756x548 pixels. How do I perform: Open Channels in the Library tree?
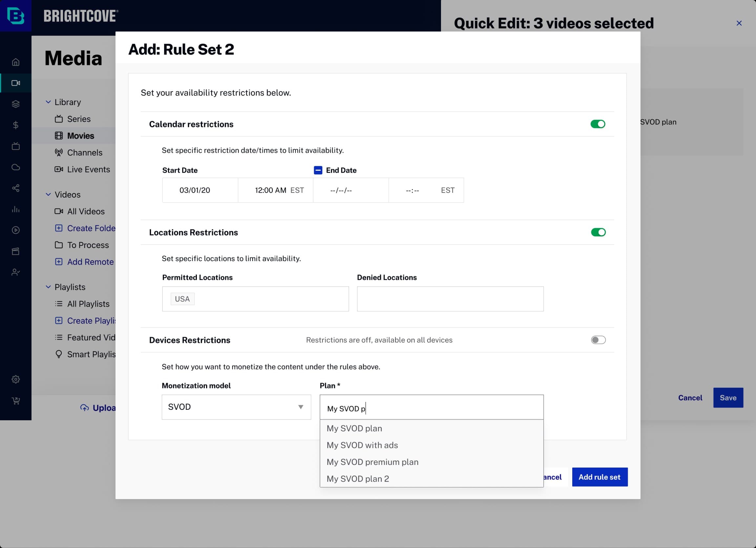coord(85,153)
